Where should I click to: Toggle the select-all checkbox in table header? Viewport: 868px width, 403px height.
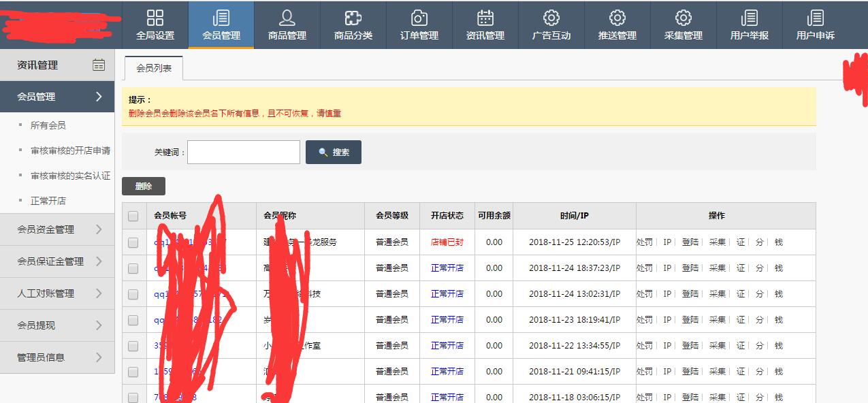coord(133,216)
